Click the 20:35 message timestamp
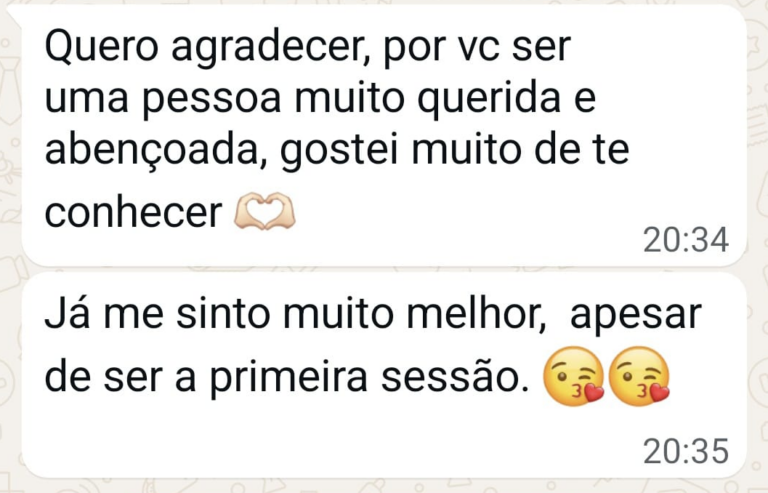Screen dimensions: 768x493 686,451
